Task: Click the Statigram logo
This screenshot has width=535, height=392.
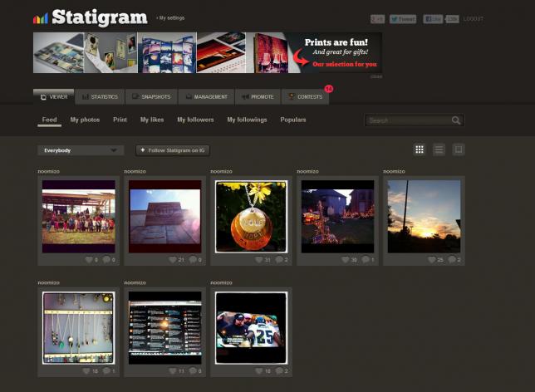Action: click(91, 17)
